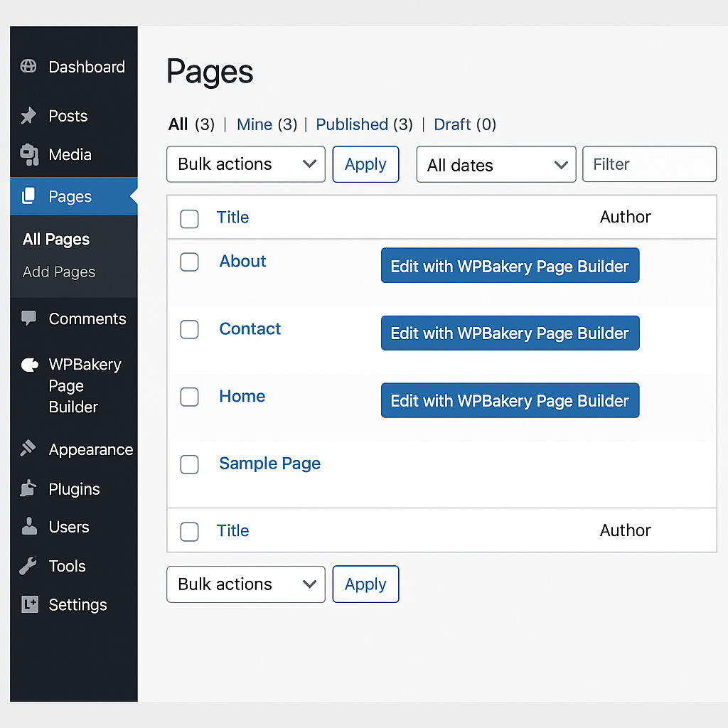
Task: Check the Contact page checkbox
Action: click(189, 330)
